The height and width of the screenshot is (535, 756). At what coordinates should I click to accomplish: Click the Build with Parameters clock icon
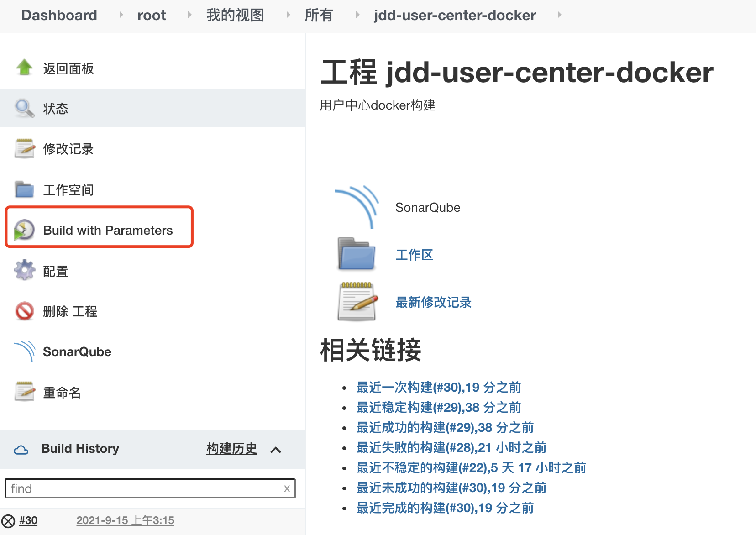click(24, 230)
